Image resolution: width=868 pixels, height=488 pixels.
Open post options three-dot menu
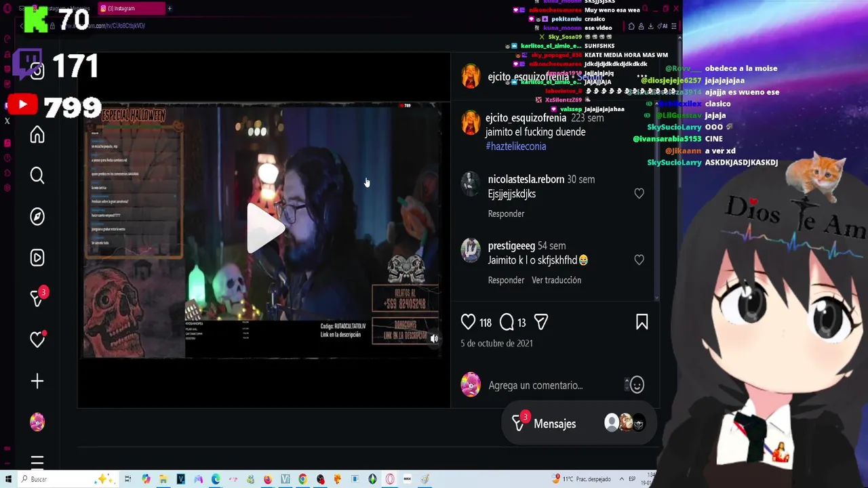(642, 77)
